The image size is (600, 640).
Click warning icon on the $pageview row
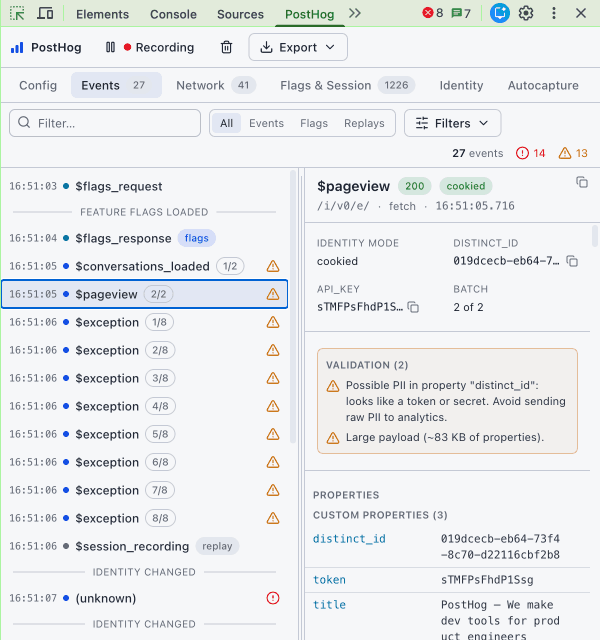[x=273, y=294]
